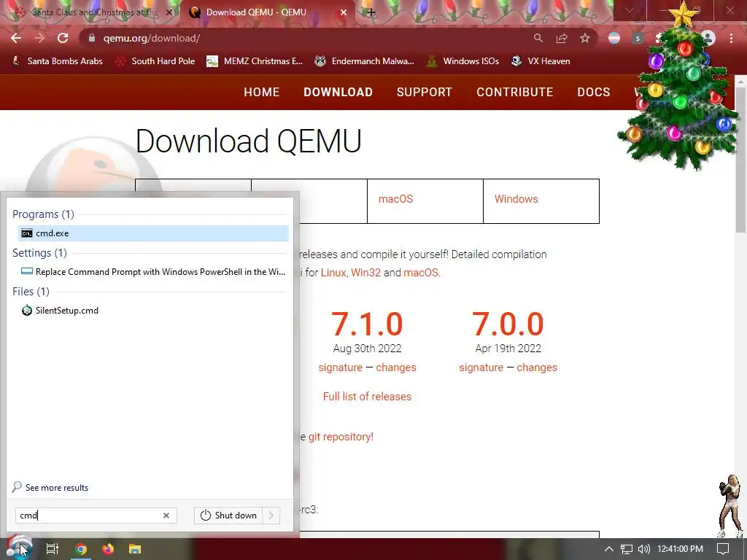Open Task View on the taskbar
The width and height of the screenshot is (747, 560).
[53, 549]
